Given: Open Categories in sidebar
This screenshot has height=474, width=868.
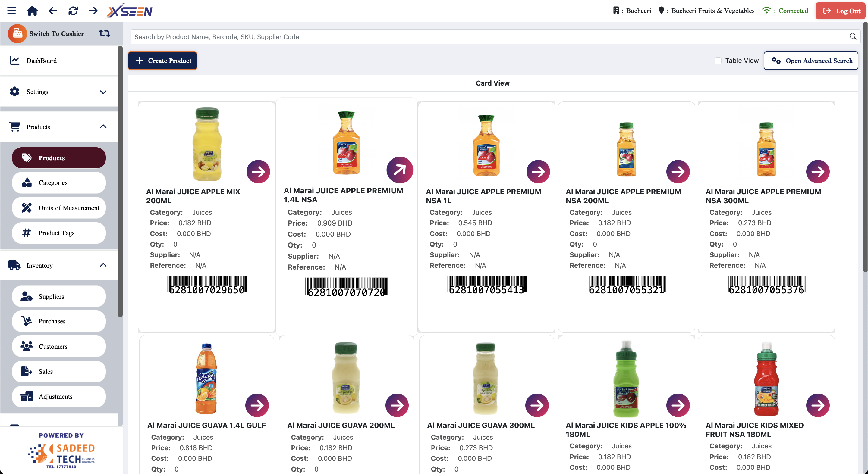Looking at the screenshot, I should tap(59, 183).
